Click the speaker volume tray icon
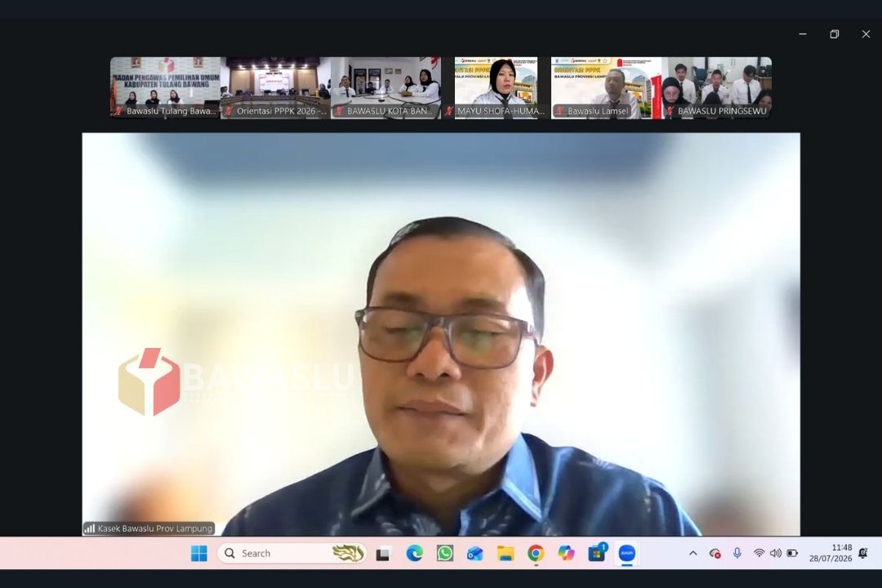The width and height of the screenshot is (882, 588). coord(775,554)
